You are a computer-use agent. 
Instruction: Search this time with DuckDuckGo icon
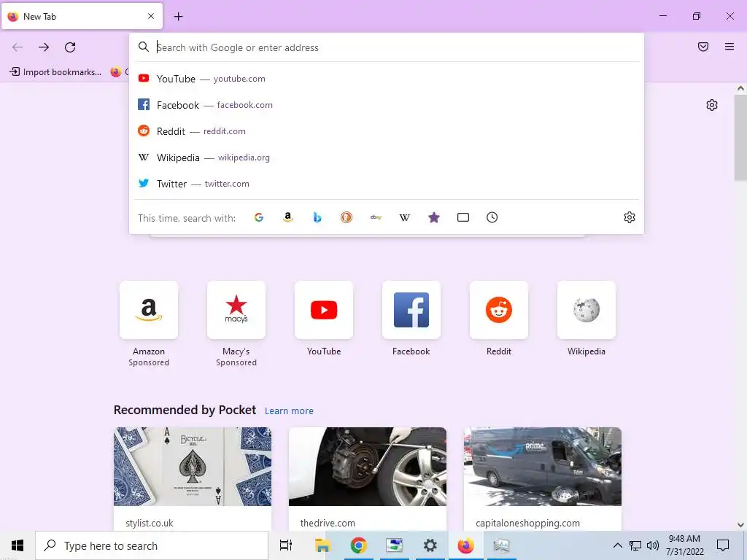point(347,217)
